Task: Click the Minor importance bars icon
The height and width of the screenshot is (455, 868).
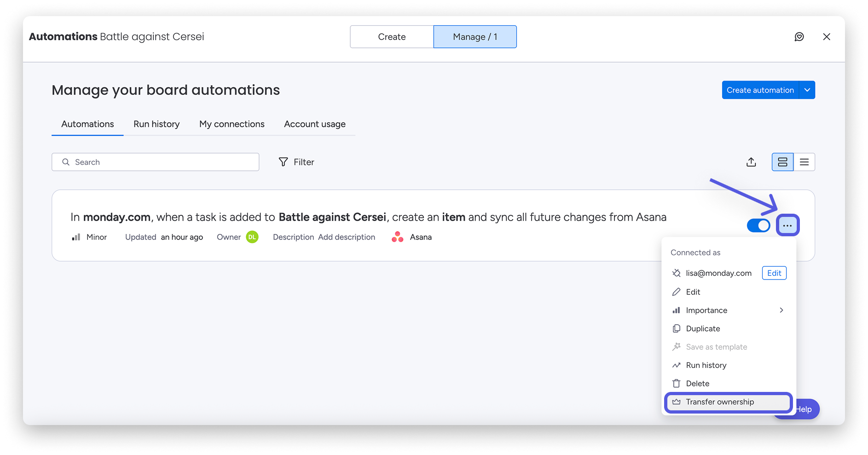Action: point(76,237)
